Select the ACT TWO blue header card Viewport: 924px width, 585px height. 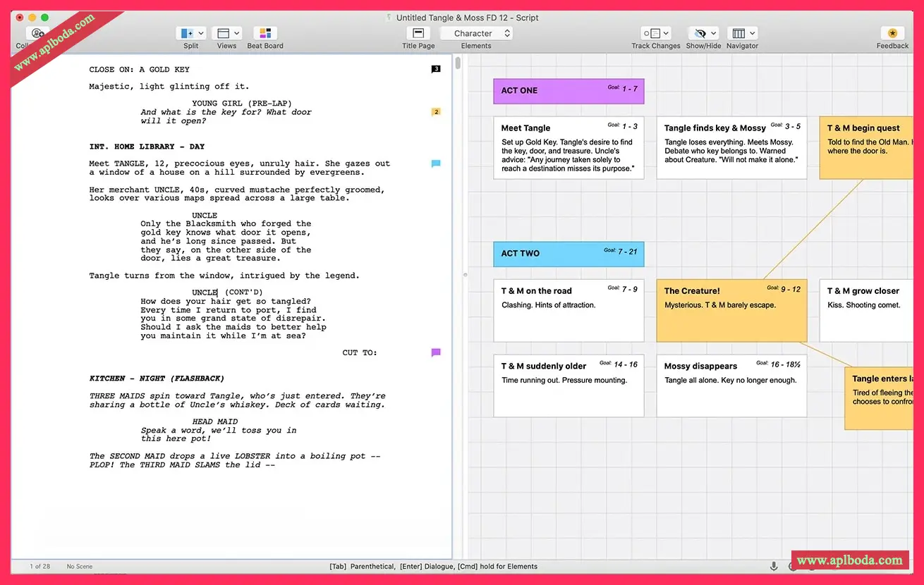569,254
